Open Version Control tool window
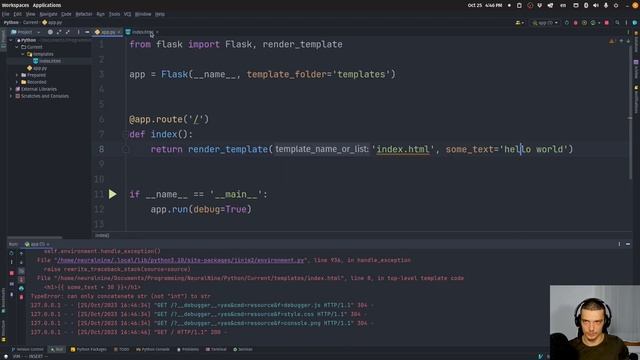 click(27, 349)
